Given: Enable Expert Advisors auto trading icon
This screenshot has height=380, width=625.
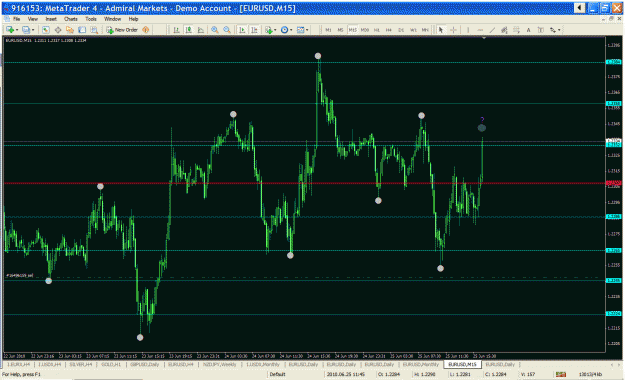Looking at the screenshot, I should (146, 30).
